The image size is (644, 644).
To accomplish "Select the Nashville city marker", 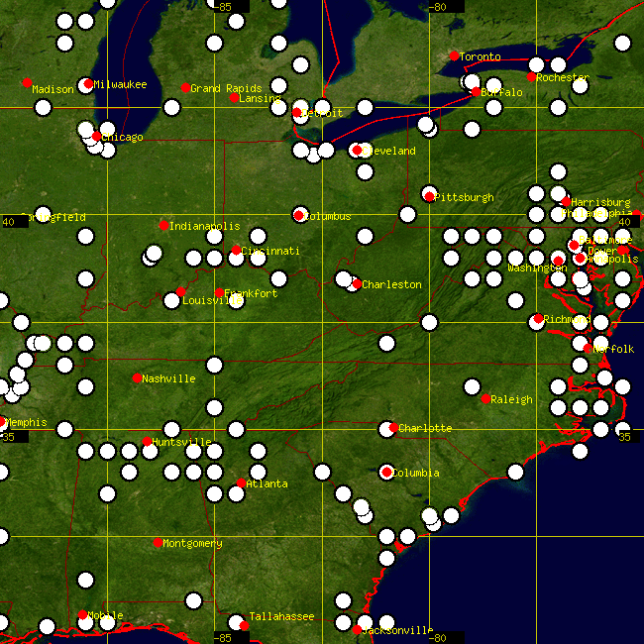I will [137, 377].
